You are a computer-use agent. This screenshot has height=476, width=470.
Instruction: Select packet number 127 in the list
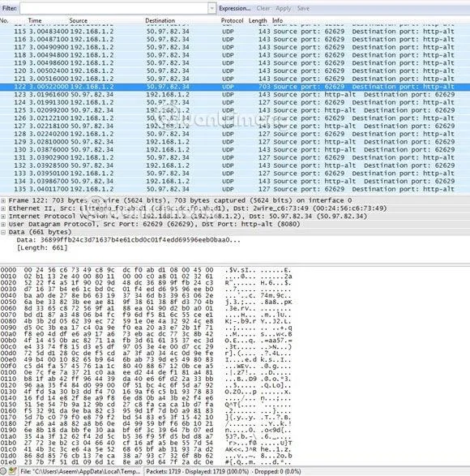tap(235, 127)
